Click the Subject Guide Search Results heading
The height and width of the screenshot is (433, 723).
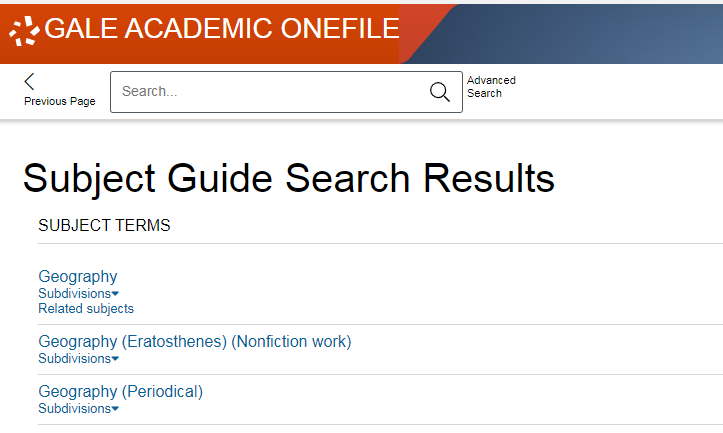coord(288,178)
